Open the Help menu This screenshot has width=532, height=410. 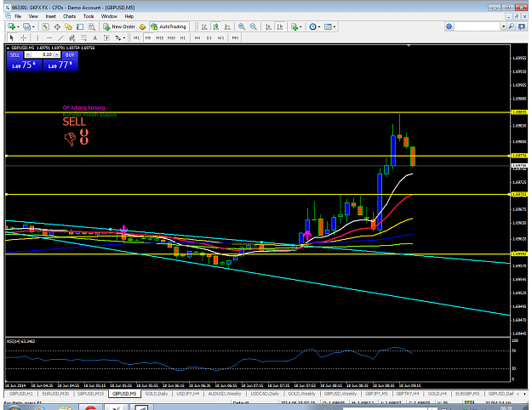pyautogui.click(x=129, y=16)
